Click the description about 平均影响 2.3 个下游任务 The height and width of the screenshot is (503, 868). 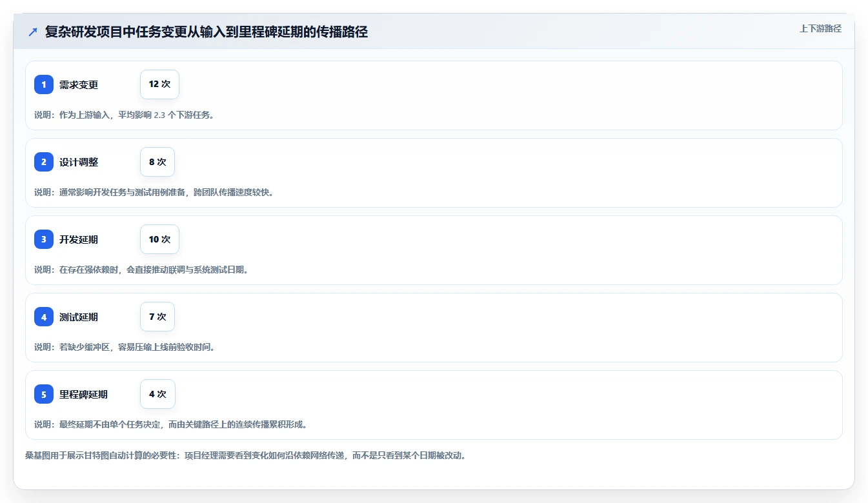(124, 115)
